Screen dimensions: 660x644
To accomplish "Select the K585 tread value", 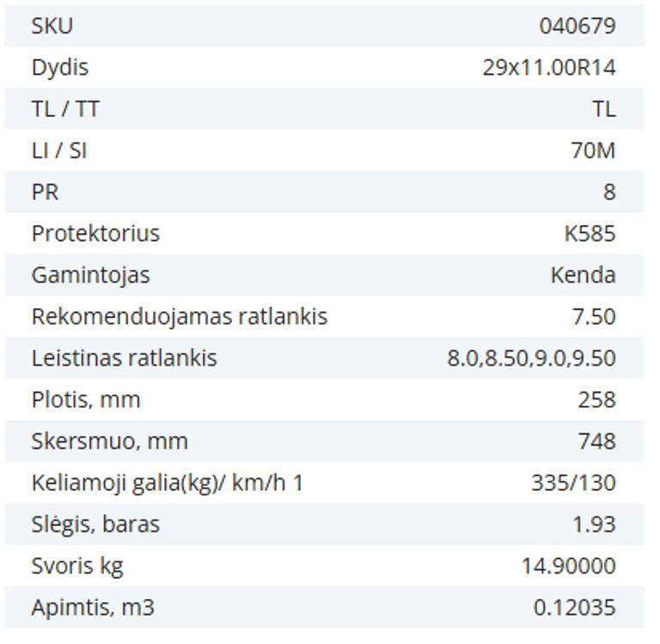I will tap(585, 233).
